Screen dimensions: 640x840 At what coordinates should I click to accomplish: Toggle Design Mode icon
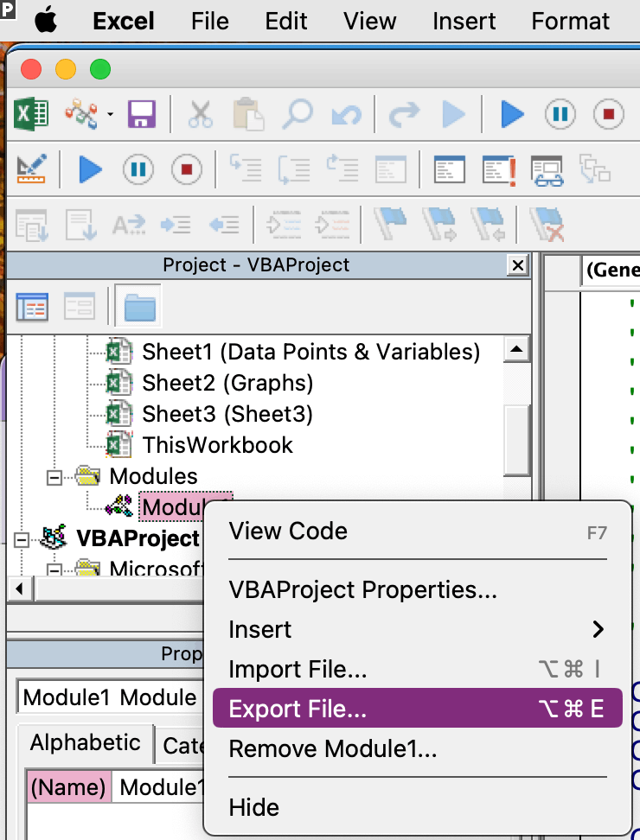[31, 169]
